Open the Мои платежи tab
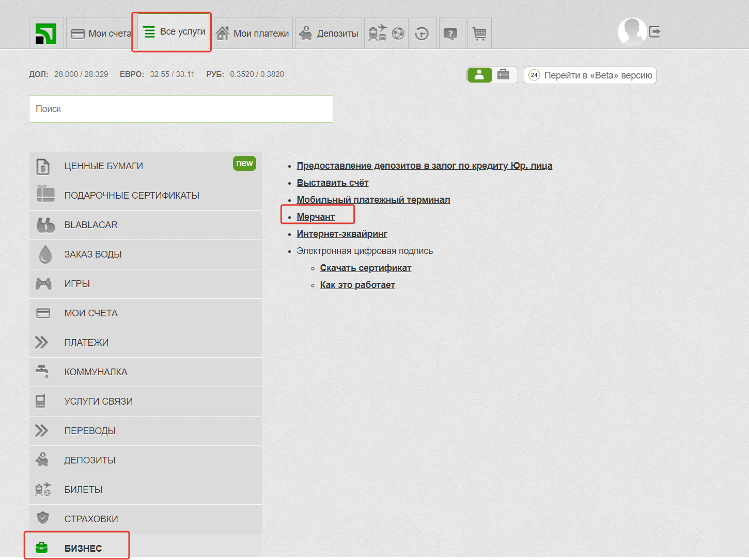The width and height of the screenshot is (749, 560). 253,34
